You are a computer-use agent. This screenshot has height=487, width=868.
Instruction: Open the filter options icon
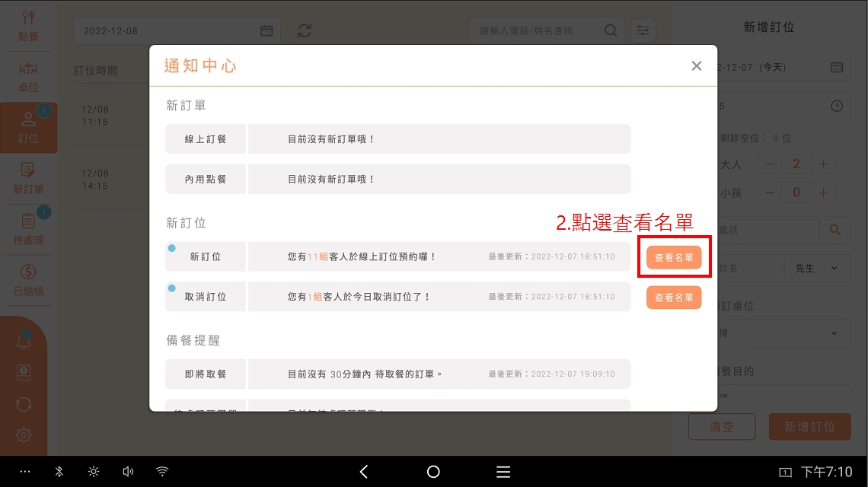click(x=643, y=30)
